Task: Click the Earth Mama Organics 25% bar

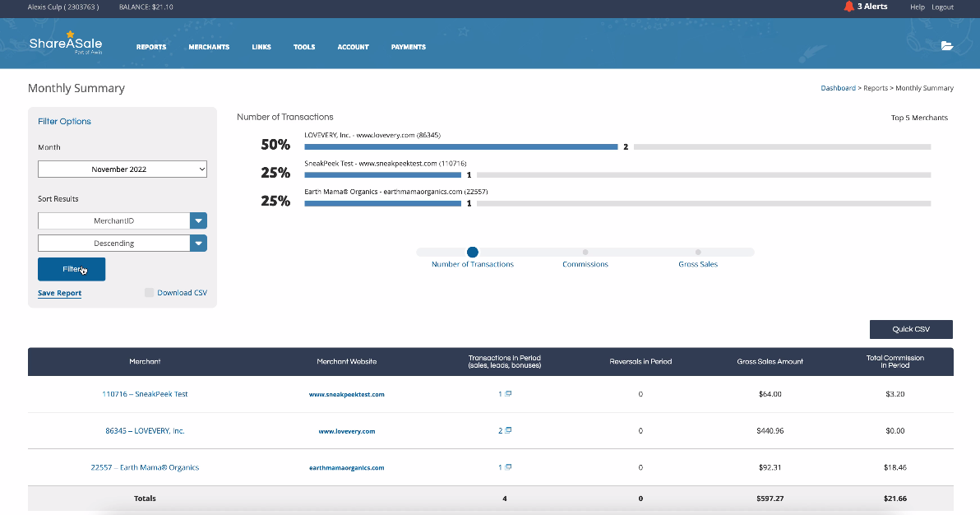Action: coord(382,203)
